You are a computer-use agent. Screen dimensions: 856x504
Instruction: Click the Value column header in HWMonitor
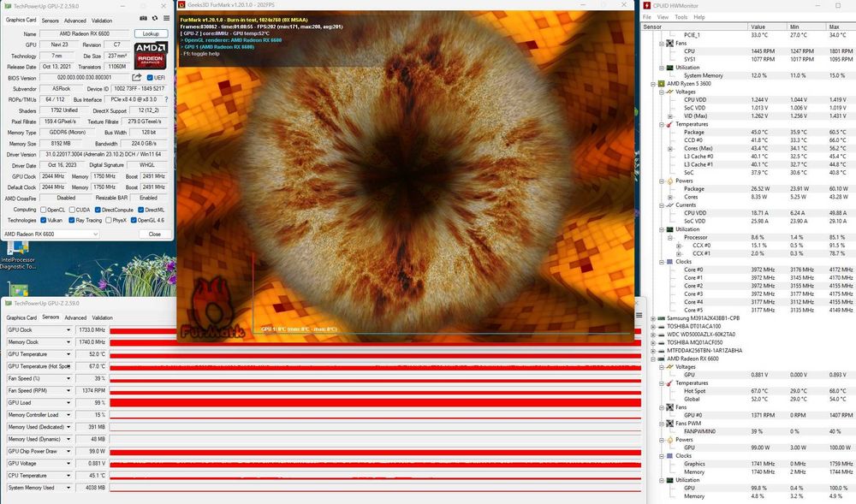[767, 27]
